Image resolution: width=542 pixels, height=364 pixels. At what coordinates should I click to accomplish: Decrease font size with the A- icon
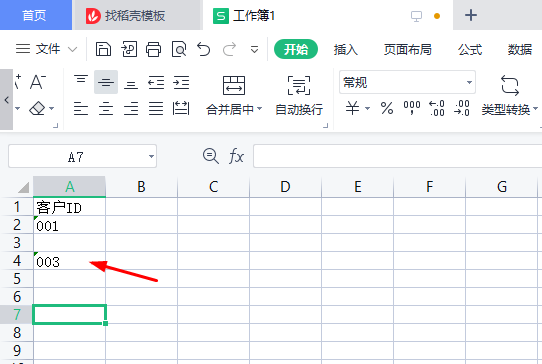click(x=38, y=82)
